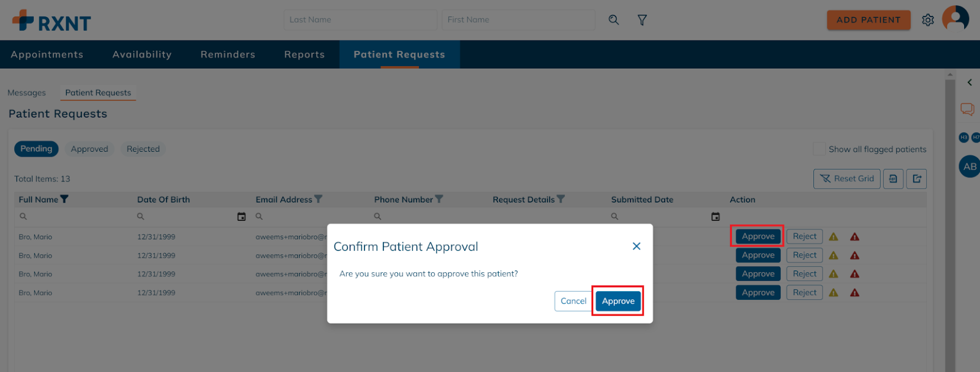Open the orange chat messages icon
This screenshot has width=980, height=372.
click(967, 110)
